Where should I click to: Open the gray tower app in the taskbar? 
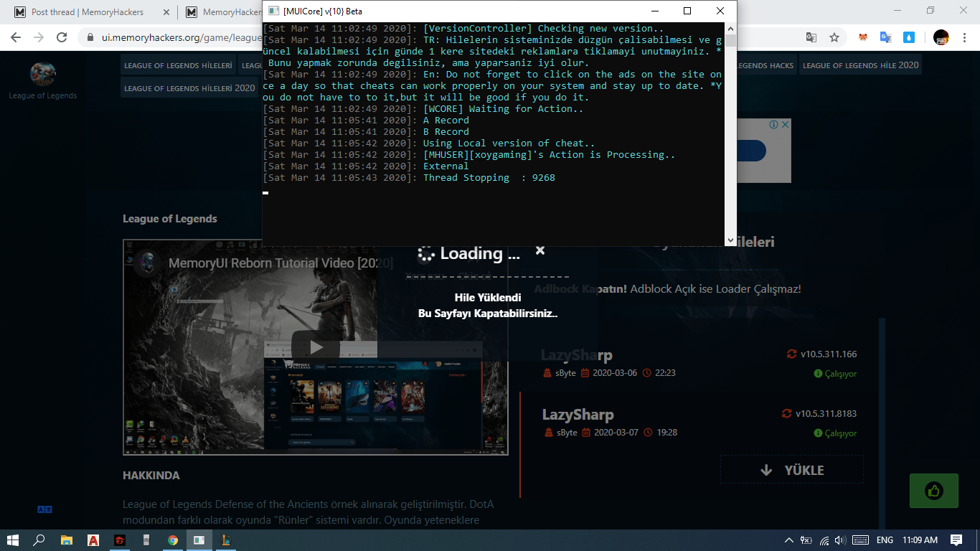point(146,540)
